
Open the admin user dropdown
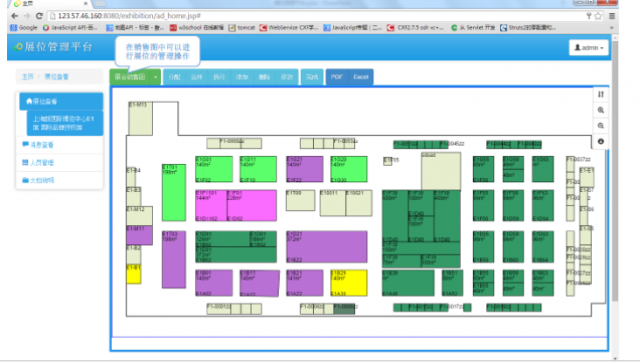coord(589,48)
